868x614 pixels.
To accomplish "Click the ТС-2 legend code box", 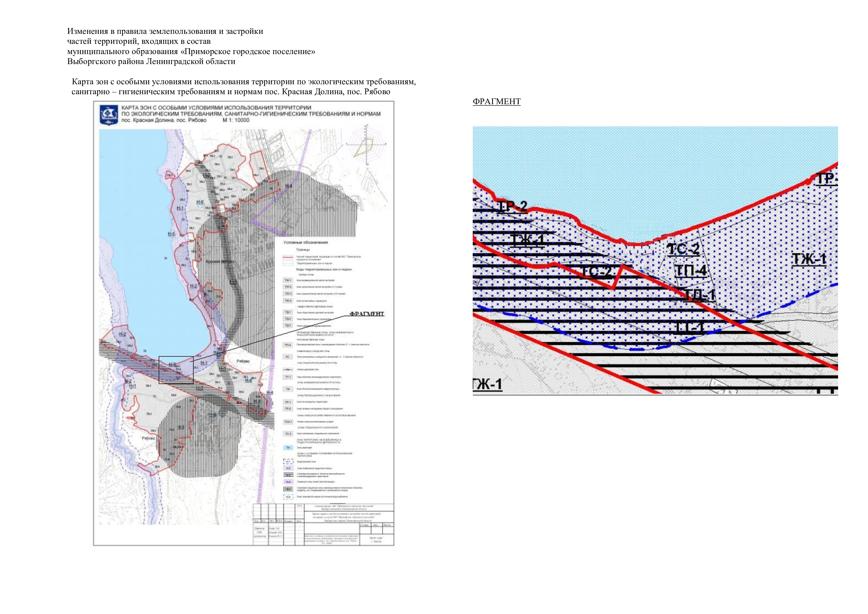I will [x=288, y=434].
